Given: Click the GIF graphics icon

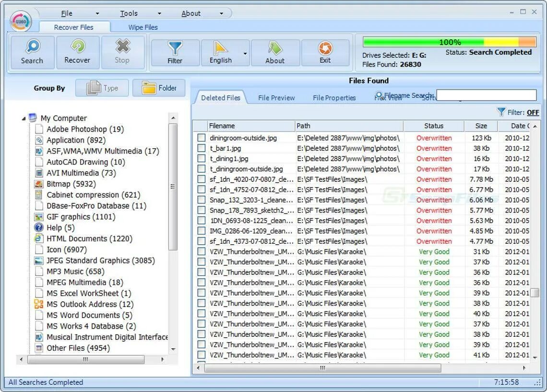Looking at the screenshot, I should [x=39, y=216].
